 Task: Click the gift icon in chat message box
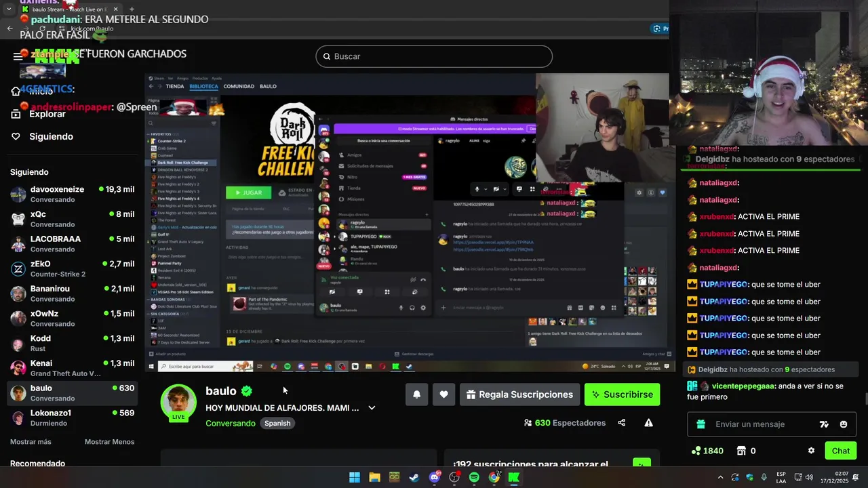(x=701, y=424)
